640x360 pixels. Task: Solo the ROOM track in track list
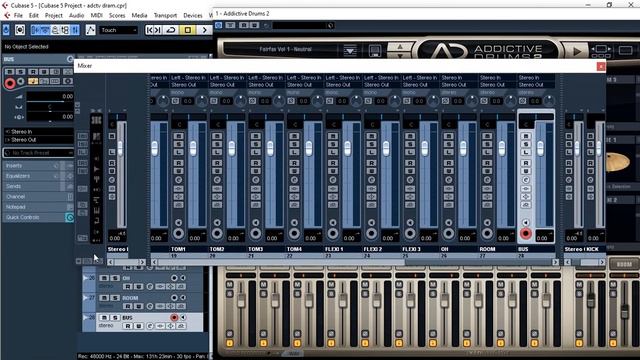(x=115, y=298)
